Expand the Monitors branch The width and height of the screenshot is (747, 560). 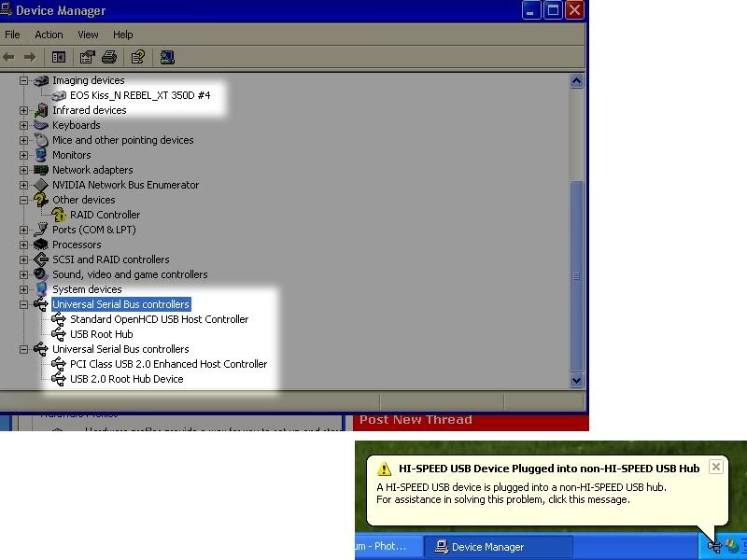click(23, 155)
